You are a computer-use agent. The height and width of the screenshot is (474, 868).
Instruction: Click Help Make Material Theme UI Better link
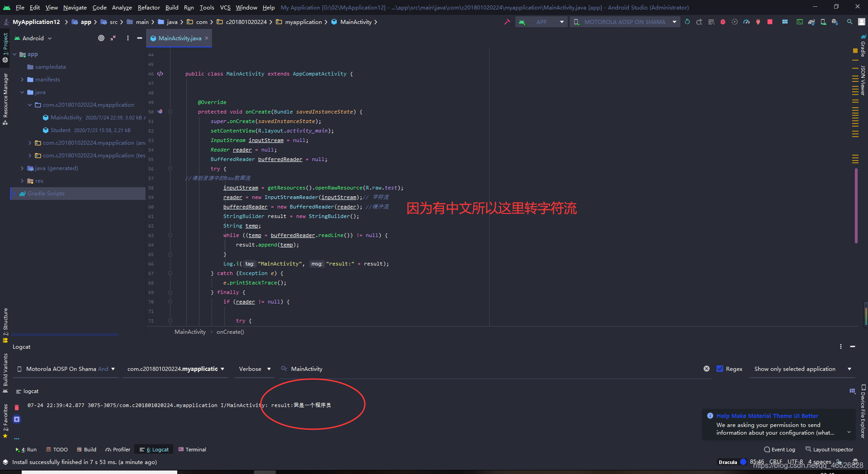tap(767, 416)
